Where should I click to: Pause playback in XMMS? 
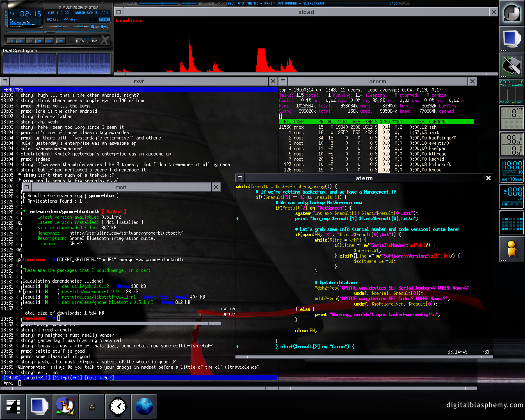(30, 41)
